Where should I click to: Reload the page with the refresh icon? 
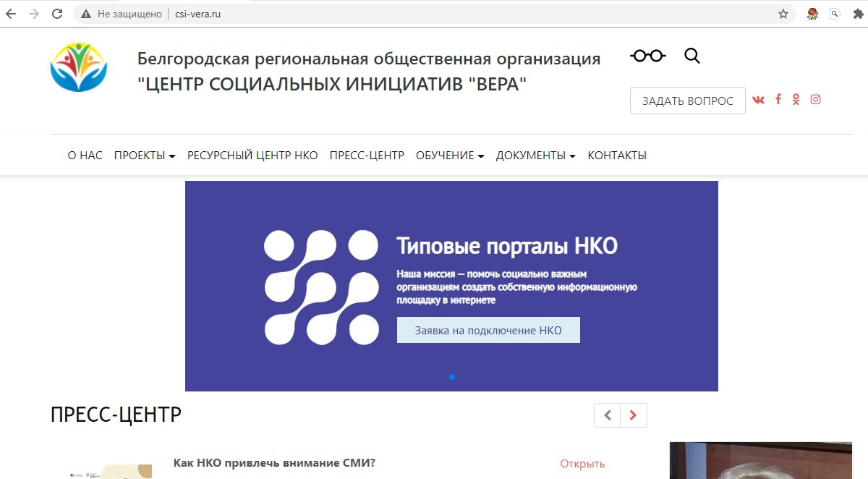pyautogui.click(x=57, y=14)
